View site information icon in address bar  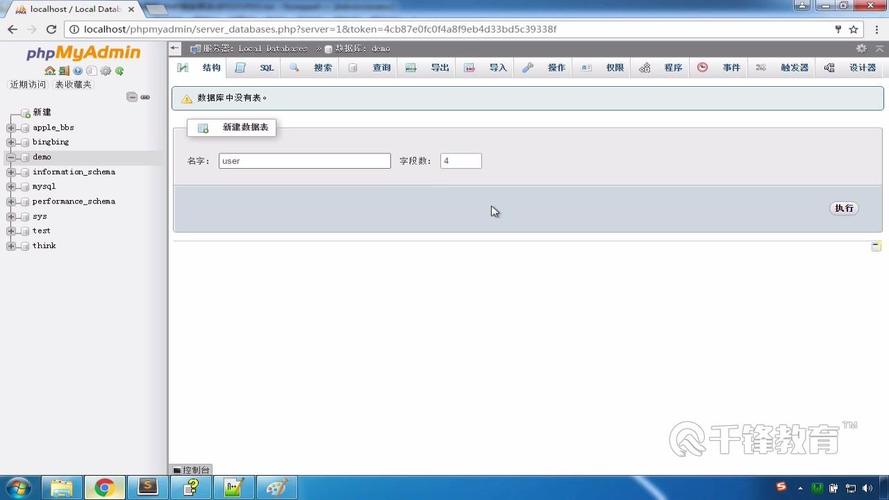(x=74, y=29)
